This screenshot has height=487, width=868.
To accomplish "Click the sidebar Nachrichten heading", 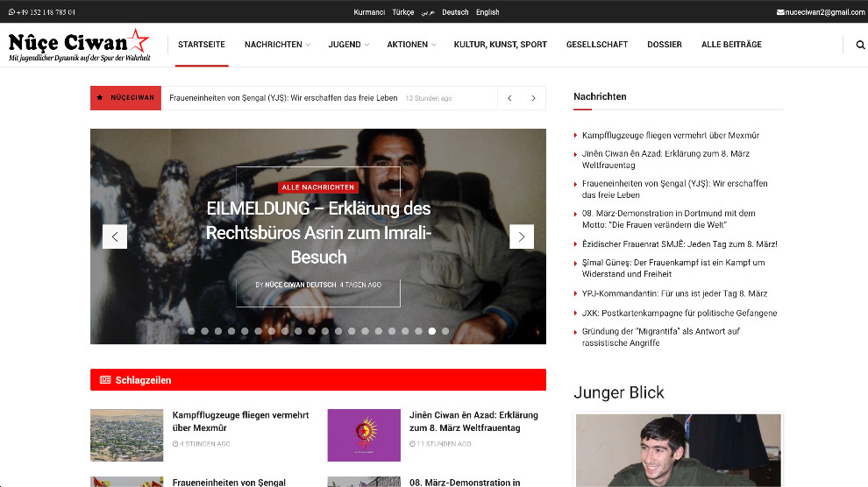I will (x=600, y=96).
